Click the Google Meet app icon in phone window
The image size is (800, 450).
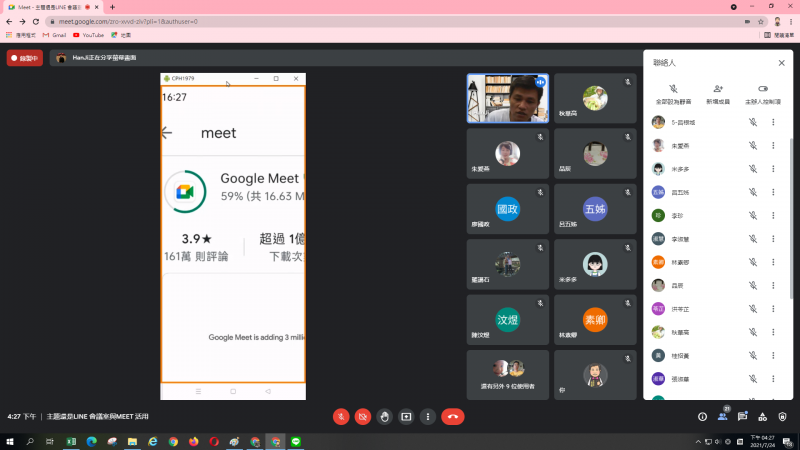coord(185,192)
